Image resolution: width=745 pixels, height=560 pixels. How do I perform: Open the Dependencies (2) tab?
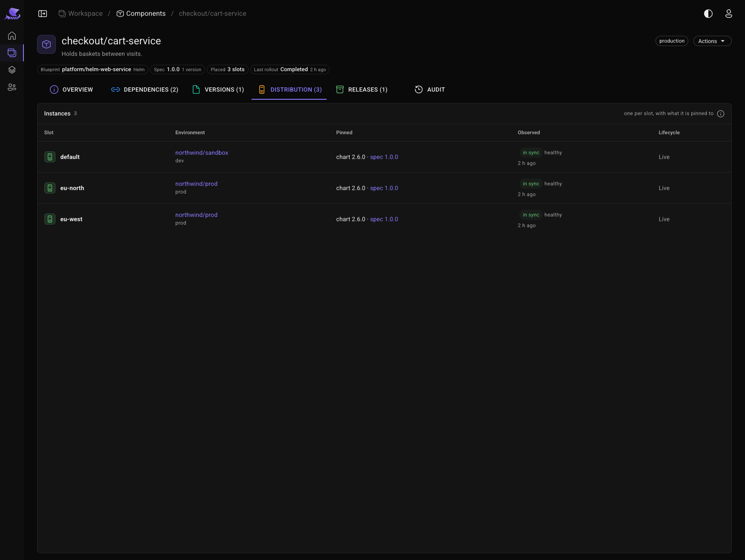[x=145, y=89]
